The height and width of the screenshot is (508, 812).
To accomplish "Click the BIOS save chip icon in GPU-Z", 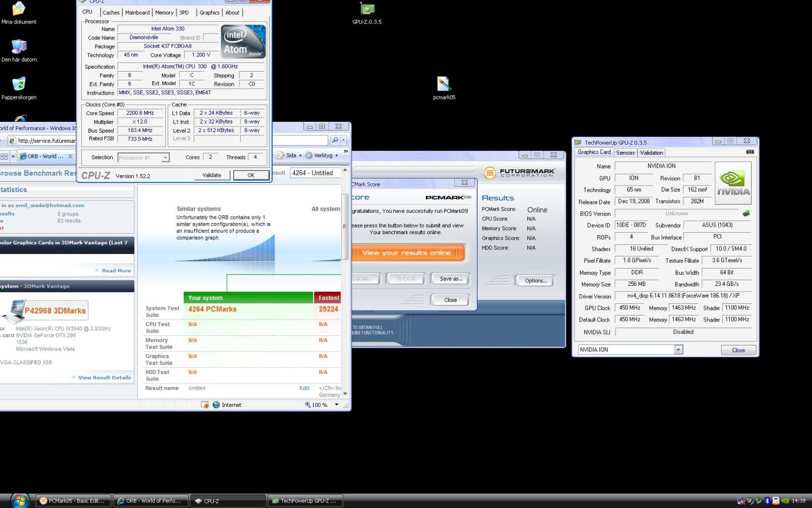I will pyautogui.click(x=746, y=213).
